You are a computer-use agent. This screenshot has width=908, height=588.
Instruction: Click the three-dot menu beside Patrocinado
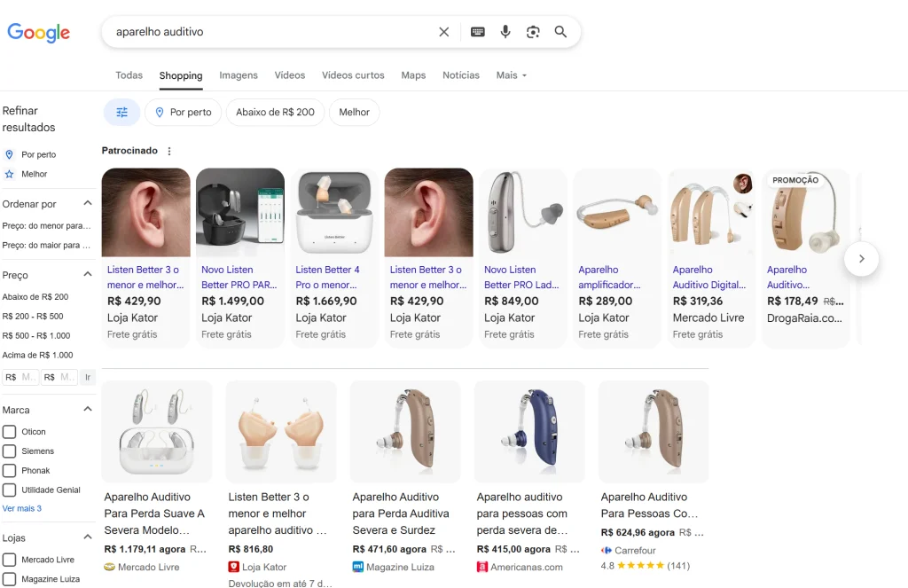(x=169, y=151)
